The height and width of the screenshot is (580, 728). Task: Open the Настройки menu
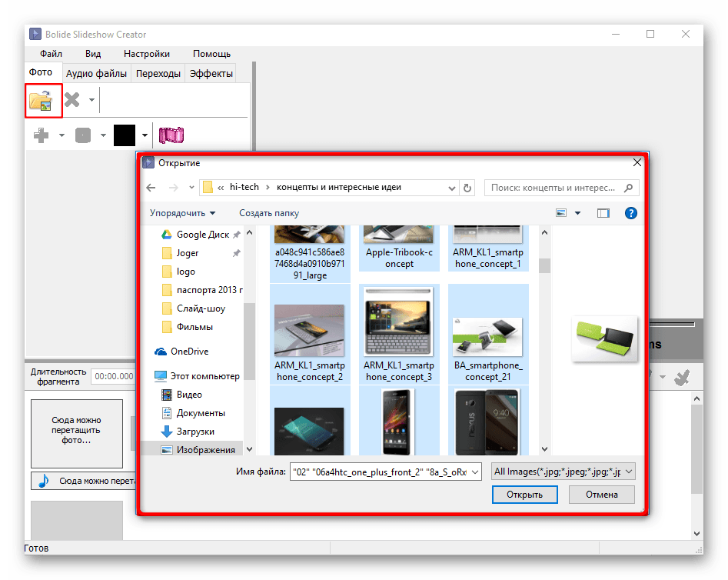tap(146, 54)
